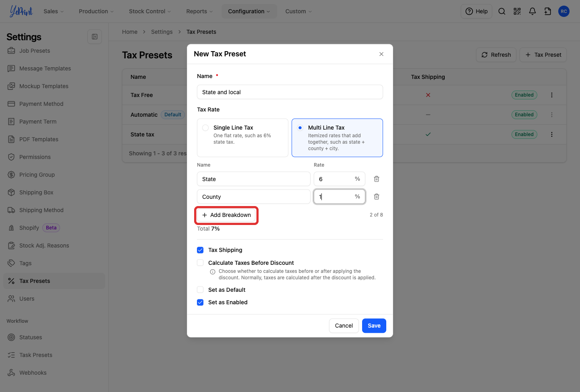Open the Tax Free row options menu

coord(552,95)
